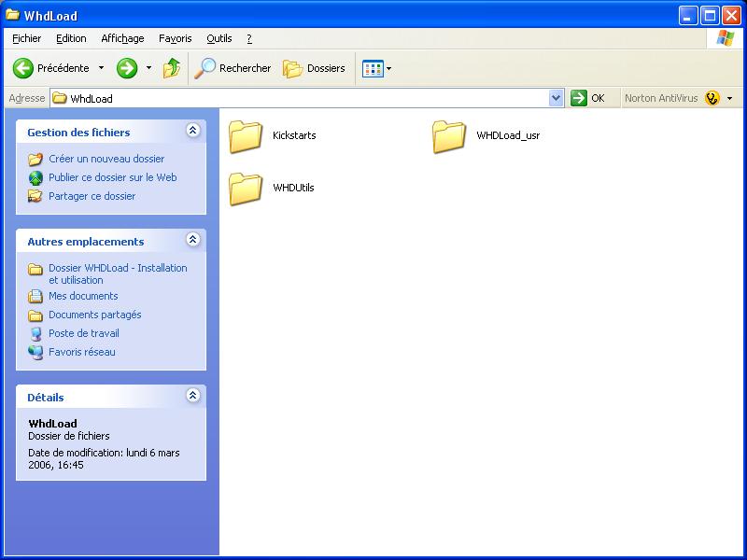Click the address field showing WhdLoad
747x560 pixels.
point(300,98)
